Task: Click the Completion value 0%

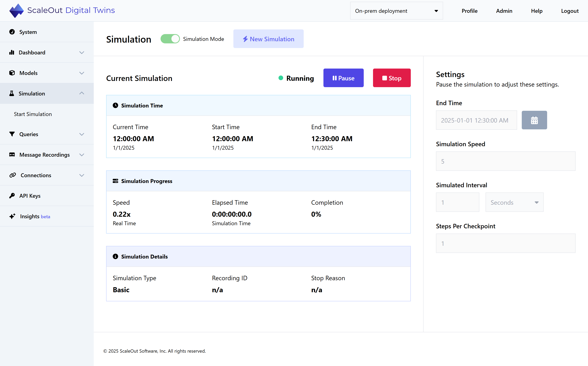Action: pyautogui.click(x=316, y=214)
